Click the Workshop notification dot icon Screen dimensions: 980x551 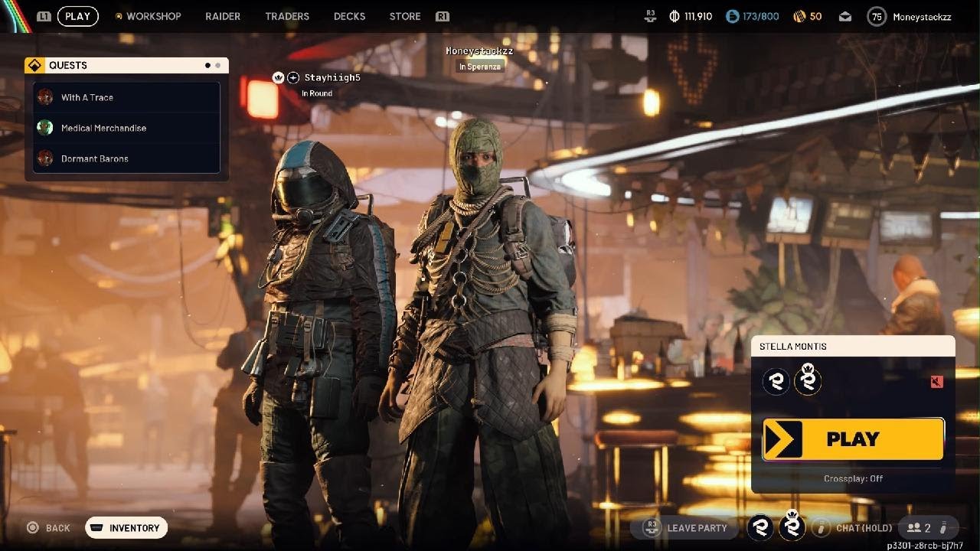pos(118,16)
